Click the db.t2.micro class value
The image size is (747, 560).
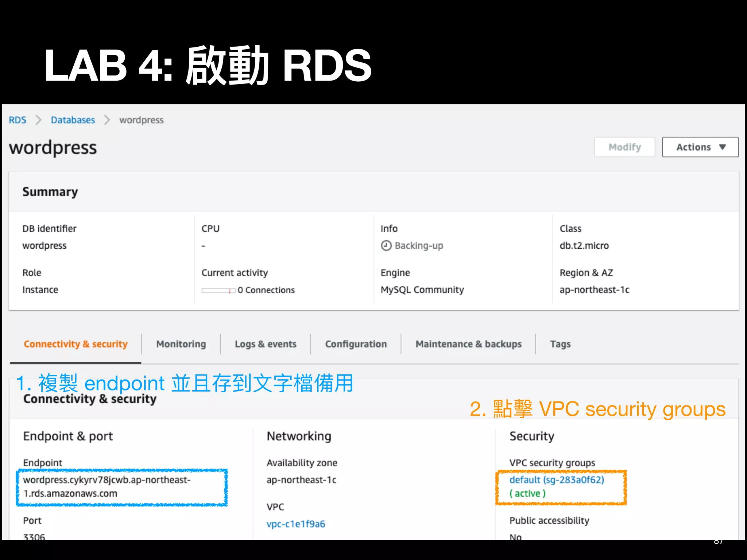click(x=584, y=246)
